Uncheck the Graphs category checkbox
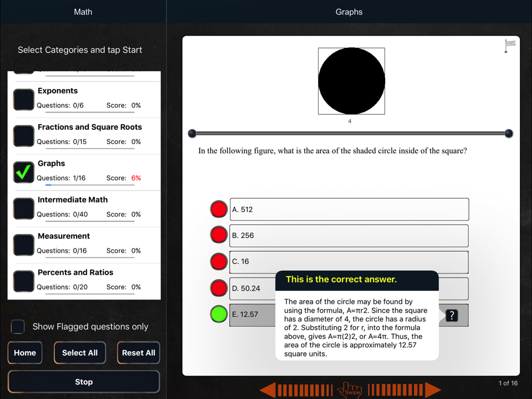This screenshot has height=399, width=532. click(24, 172)
